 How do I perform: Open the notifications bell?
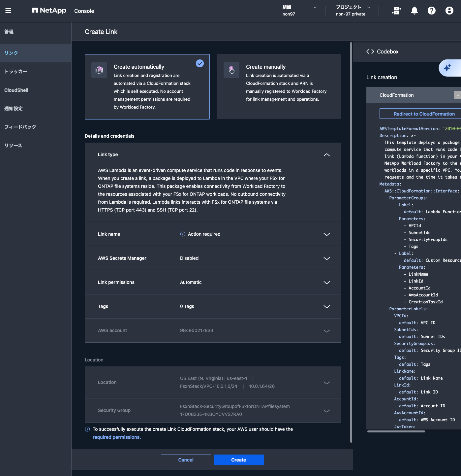(x=415, y=11)
